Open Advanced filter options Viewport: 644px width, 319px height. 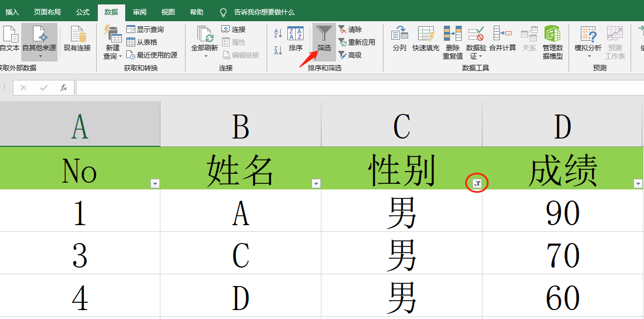tap(350, 55)
